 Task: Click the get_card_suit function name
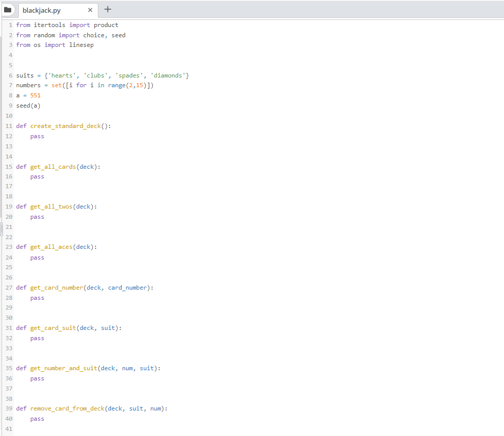pyautogui.click(x=54, y=327)
